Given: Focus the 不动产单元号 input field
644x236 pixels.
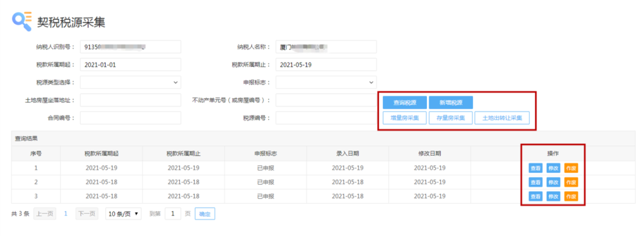Looking at the screenshot, I should tap(326, 100).
